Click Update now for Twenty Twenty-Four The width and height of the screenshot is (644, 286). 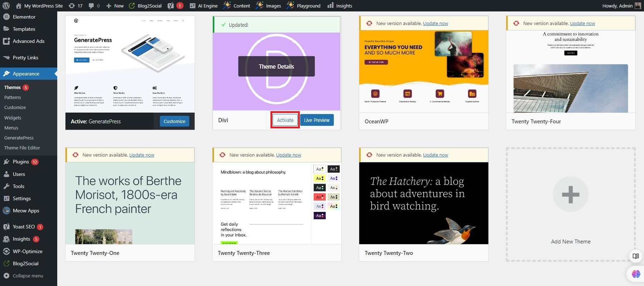(x=582, y=23)
